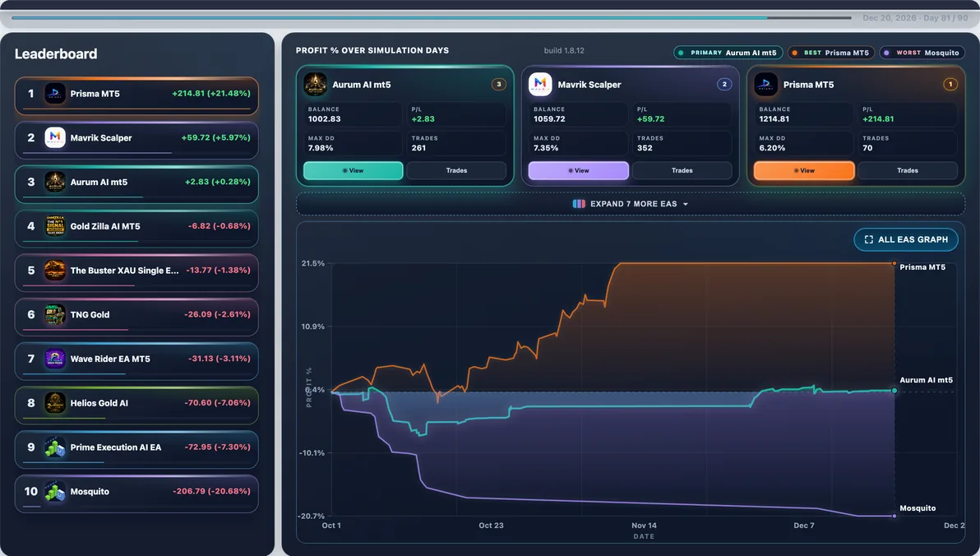Toggle View on the Prisma MT5 card
This screenshot has width=980, height=556.
(x=804, y=170)
